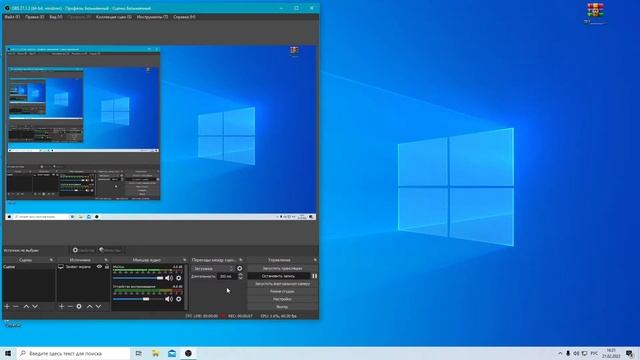The width and height of the screenshot is (640, 360).
Task: Open notification center icon
Action: pos(630,353)
